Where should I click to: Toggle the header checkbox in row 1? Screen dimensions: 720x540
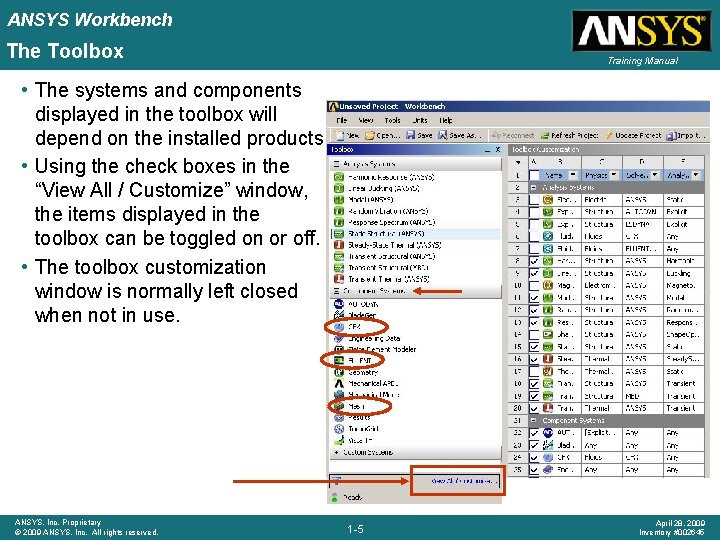pos(534,175)
